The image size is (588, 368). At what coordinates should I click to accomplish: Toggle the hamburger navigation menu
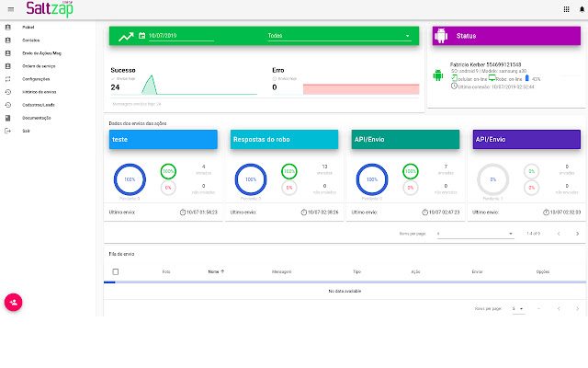click(11, 9)
